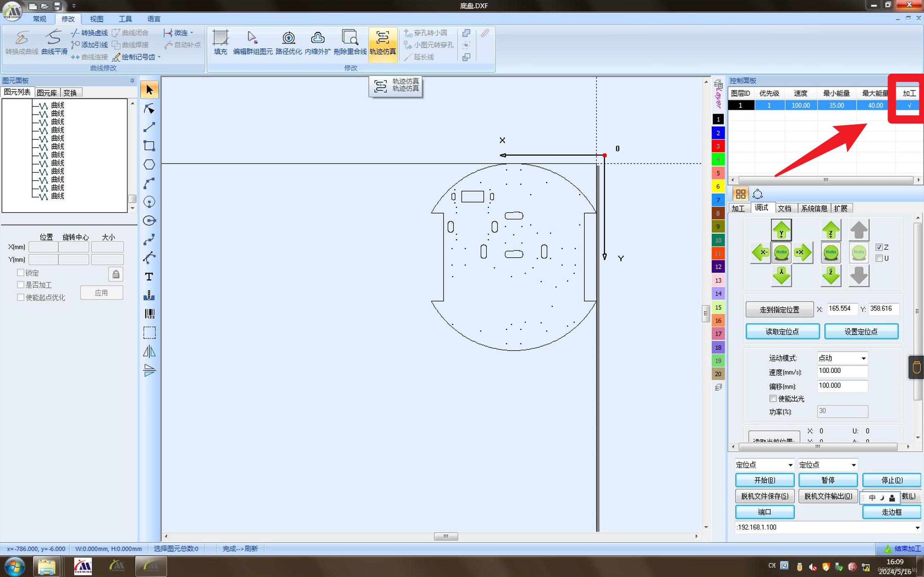Image resolution: width=924 pixels, height=577 pixels.
Task: Click the 读取定位点 button
Action: click(782, 331)
